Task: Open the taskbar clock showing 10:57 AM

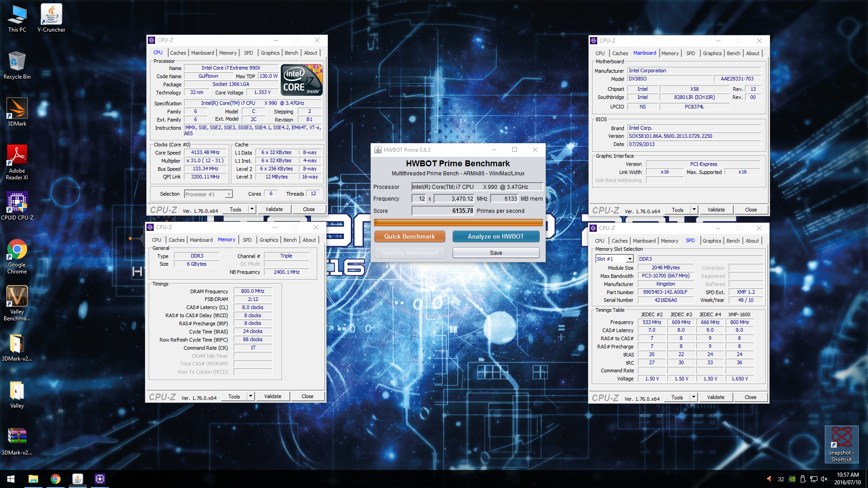Action: click(847, 479)
